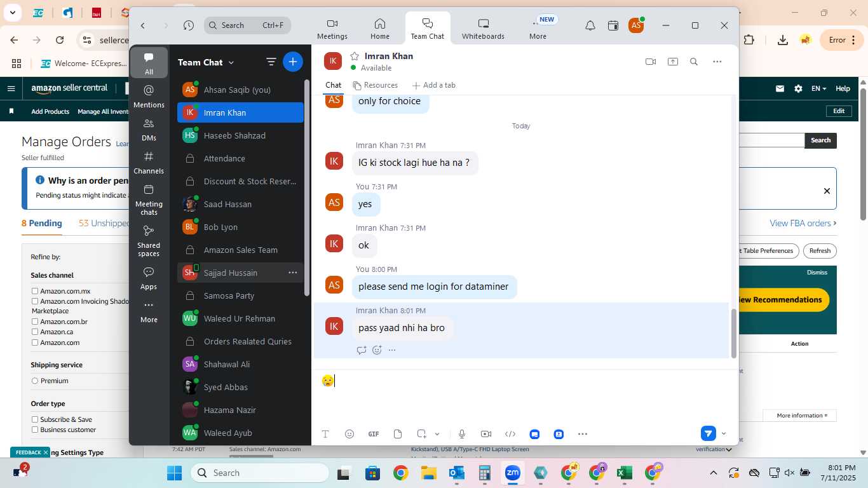Open DMs in Zoom sidebar

coord(149,129)
